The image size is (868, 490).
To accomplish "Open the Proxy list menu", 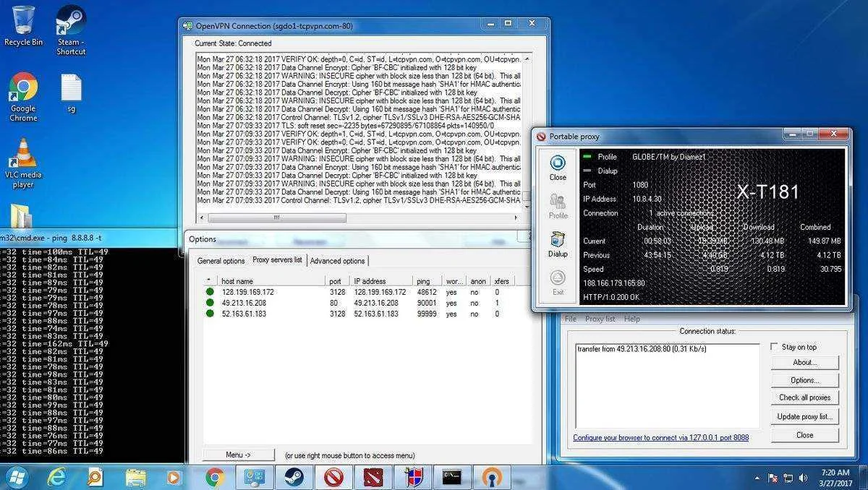I will pos(600,319).
